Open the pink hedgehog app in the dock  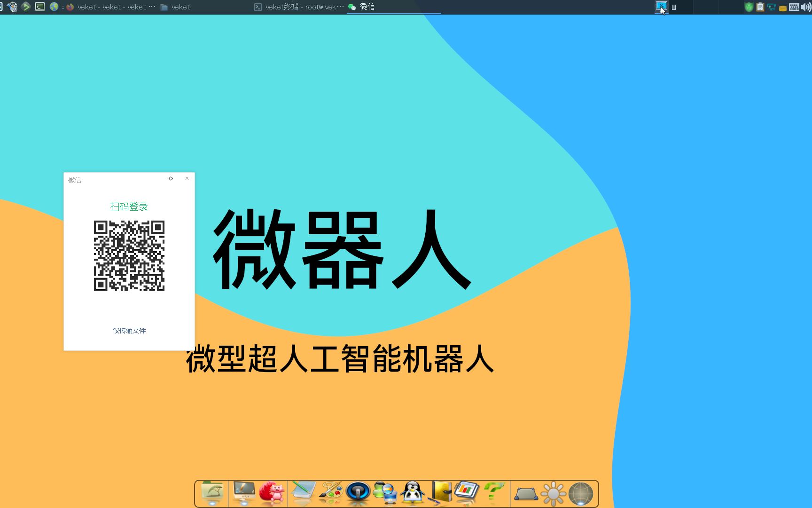[273, 493]
